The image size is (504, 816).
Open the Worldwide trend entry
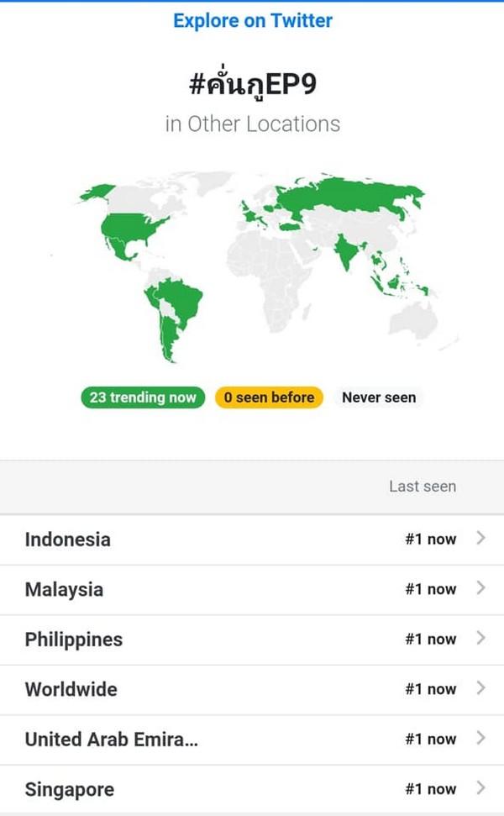tap(71, 689)
